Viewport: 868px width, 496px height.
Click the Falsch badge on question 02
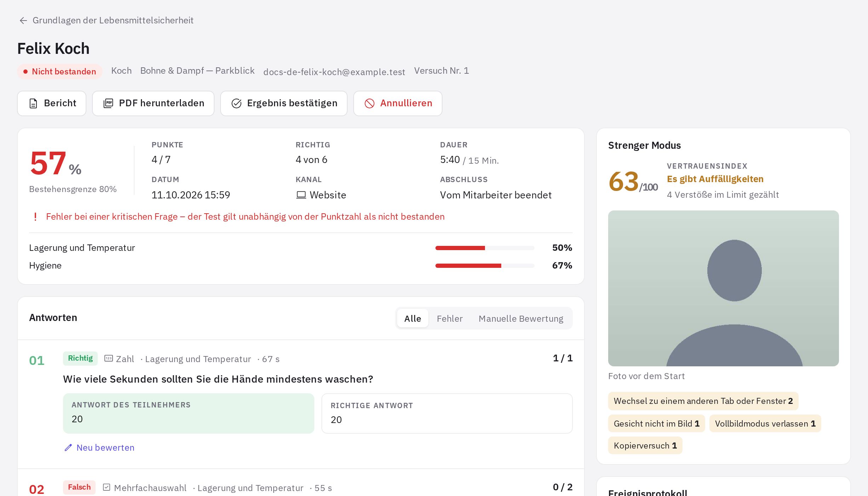tap(79, 487)
